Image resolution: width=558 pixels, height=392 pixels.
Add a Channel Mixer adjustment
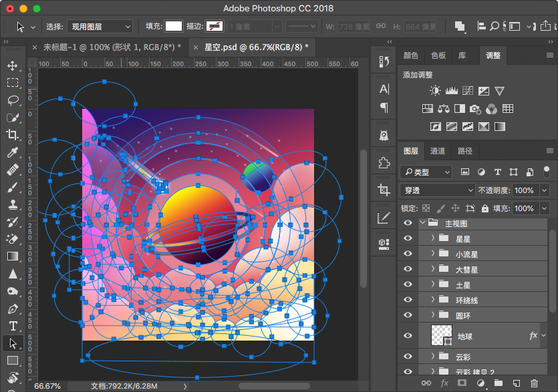point(491,109)
